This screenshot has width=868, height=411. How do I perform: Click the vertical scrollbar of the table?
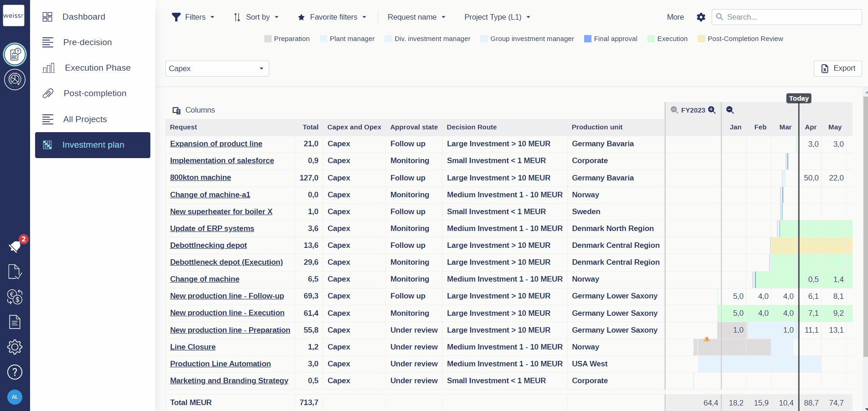[866, 226]
